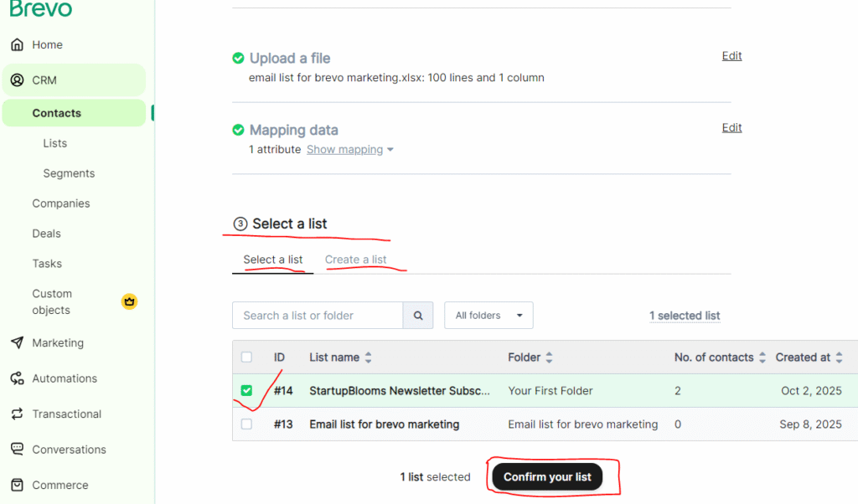
Task: Click Edit link for Upload a file
Action: [x=731, y=56]
